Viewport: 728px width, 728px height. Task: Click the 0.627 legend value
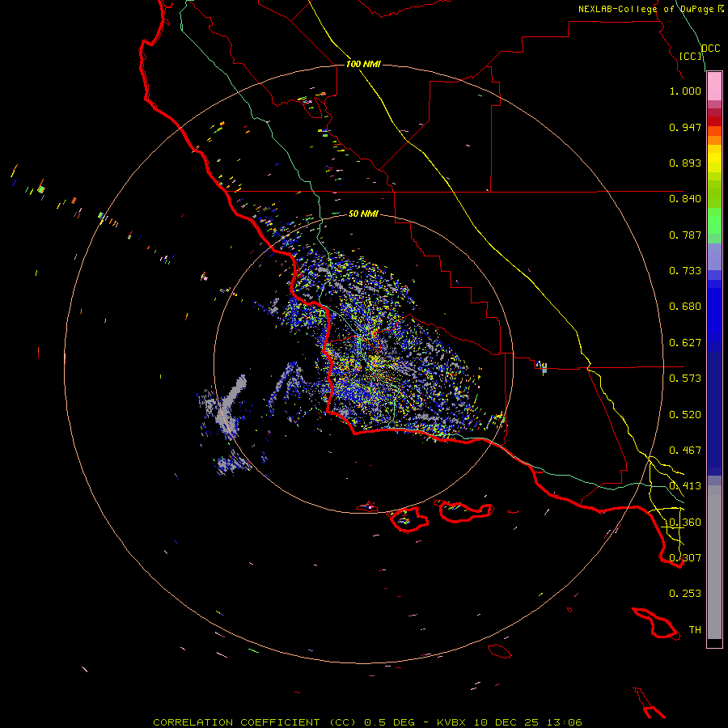pos(685,343)
